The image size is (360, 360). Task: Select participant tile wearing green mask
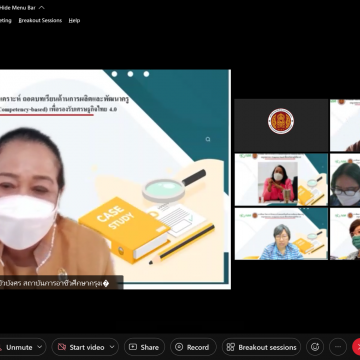click(x=345, y=234)
